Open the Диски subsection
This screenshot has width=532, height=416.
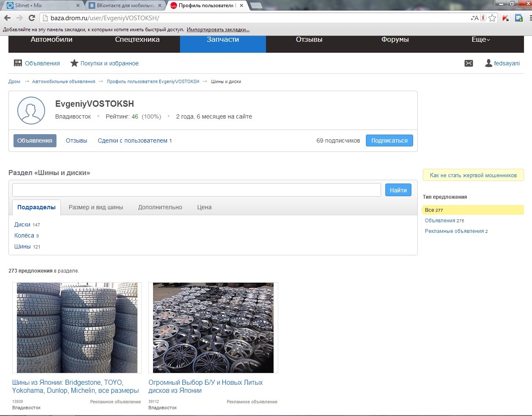click(22, 224)
